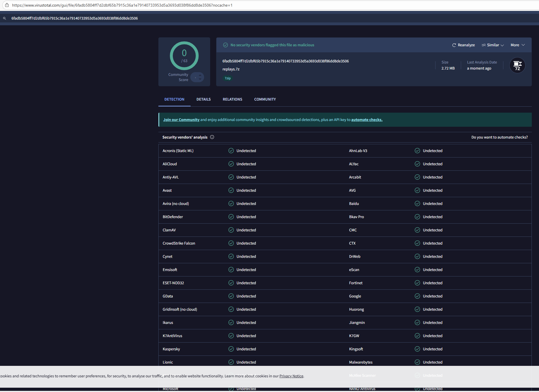Click CMC undetected check icon
539x392 pixels.
417,230
